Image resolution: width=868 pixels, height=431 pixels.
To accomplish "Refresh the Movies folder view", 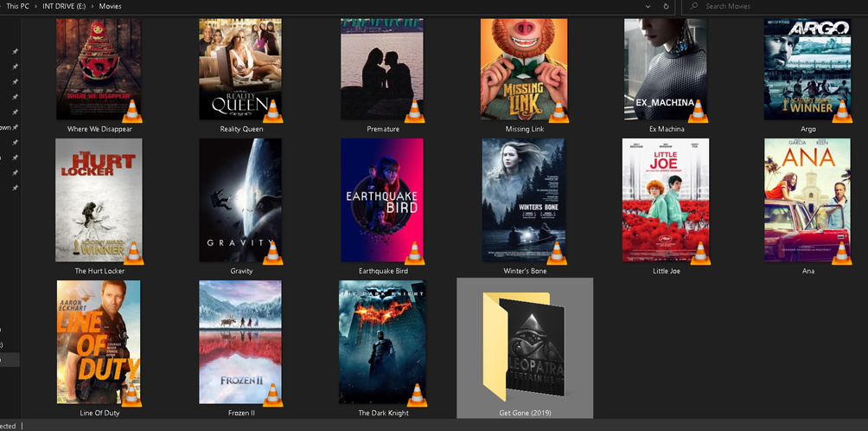I will point(667,7).
